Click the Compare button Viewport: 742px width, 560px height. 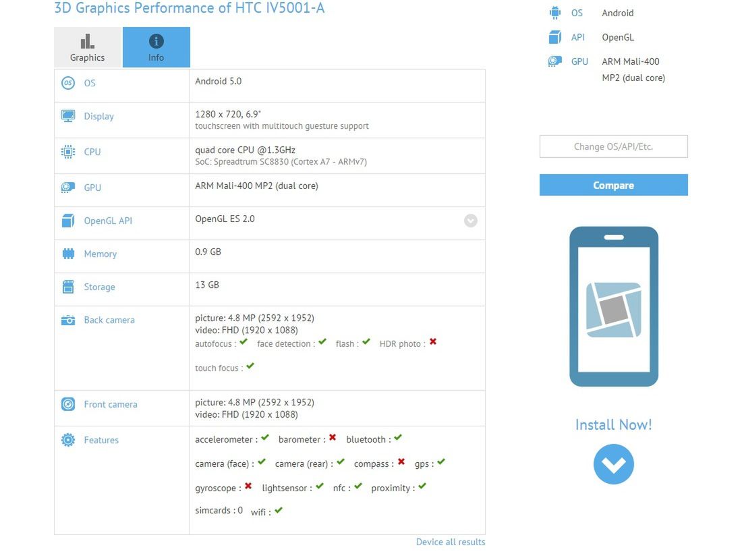click(613, 185)
